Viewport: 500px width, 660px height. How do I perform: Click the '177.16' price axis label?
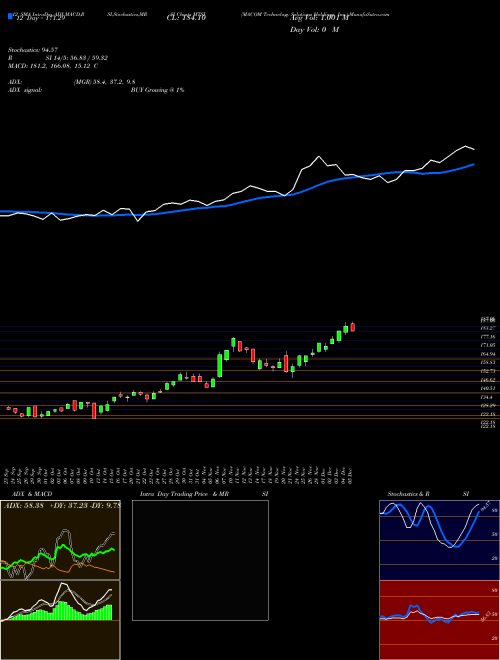[489, 337]
